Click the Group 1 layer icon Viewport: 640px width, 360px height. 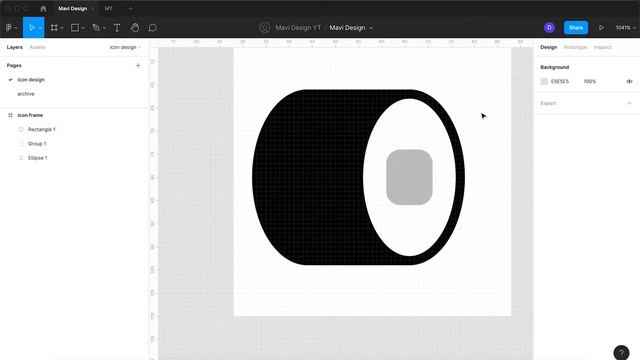tap(21, 144)
